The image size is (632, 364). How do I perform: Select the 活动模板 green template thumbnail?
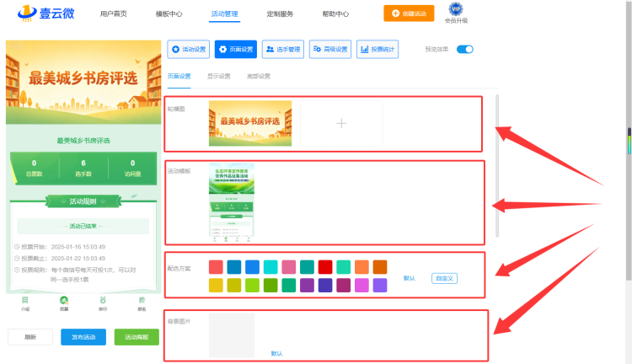coord(232,202)
